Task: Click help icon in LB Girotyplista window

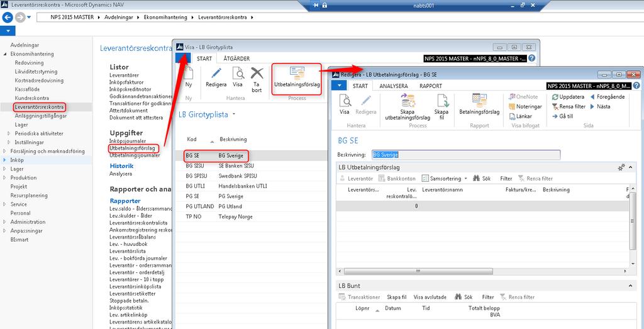Action: click(532, 59)
